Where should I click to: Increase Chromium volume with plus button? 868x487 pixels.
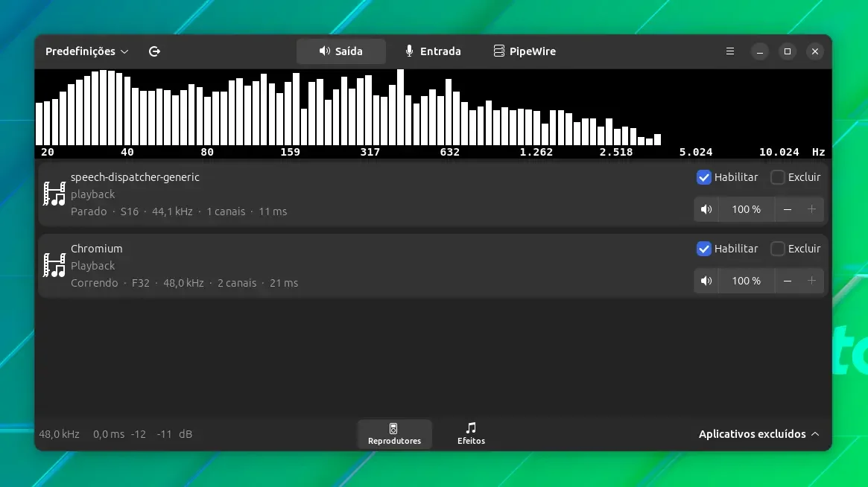[x=811, y=281]
